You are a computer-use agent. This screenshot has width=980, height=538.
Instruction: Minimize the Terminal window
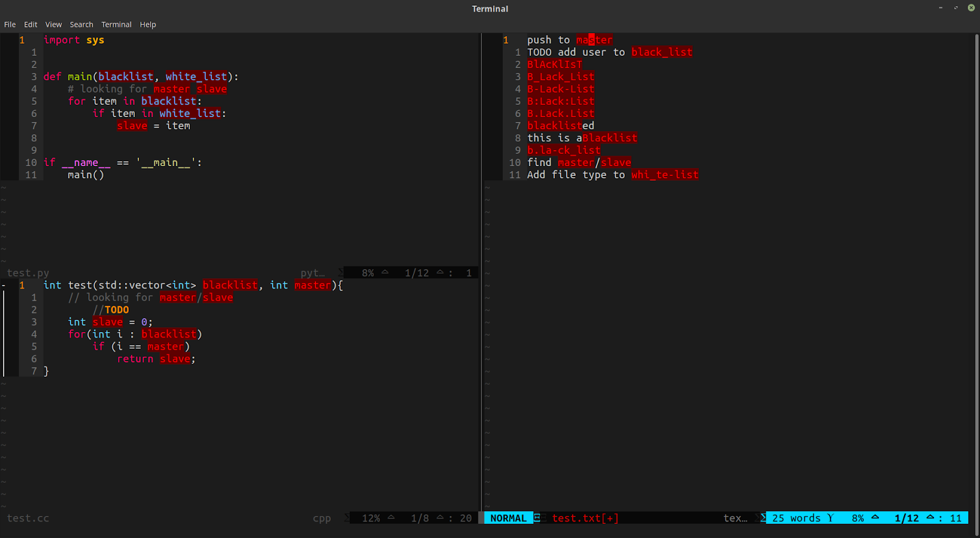tap(940, 8)
